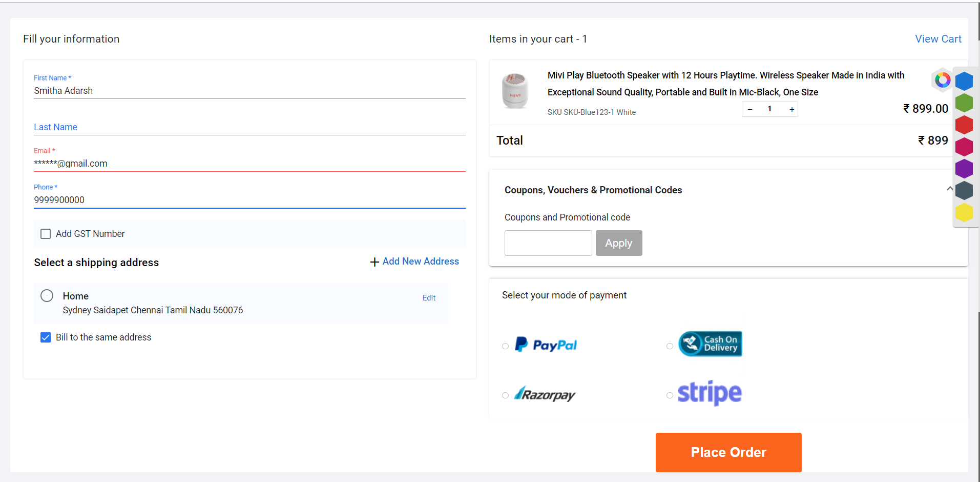Tick the Add GST Number checkbox

pos(46,234)
